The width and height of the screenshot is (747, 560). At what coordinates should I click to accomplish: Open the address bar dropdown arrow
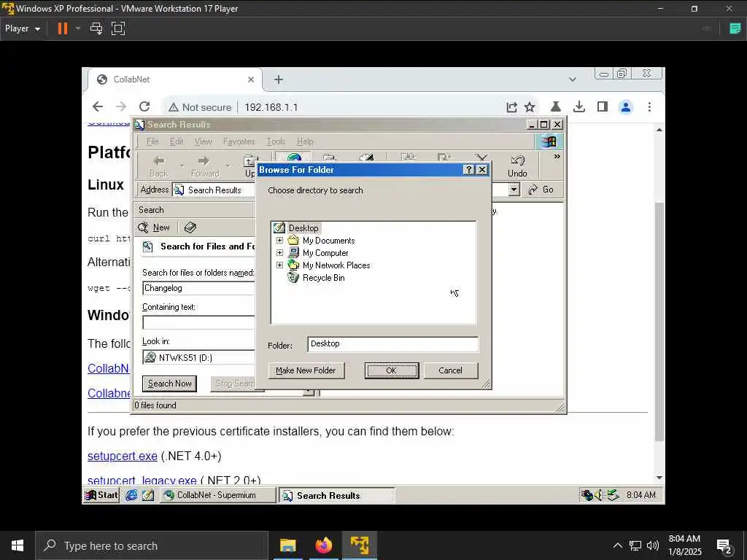tap(514, 190)
